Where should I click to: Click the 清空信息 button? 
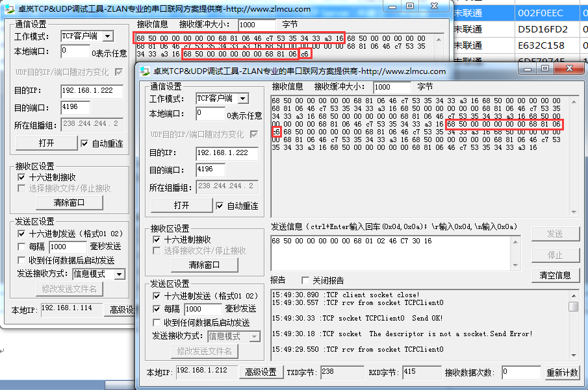(x=555, y=275)
